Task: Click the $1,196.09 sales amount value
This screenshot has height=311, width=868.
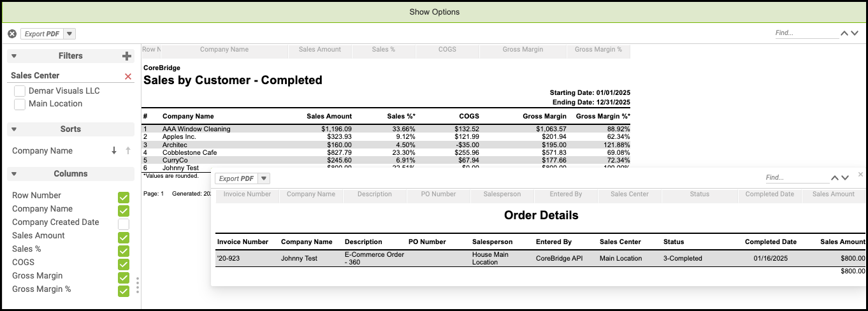Action: [x=336, y=129]
